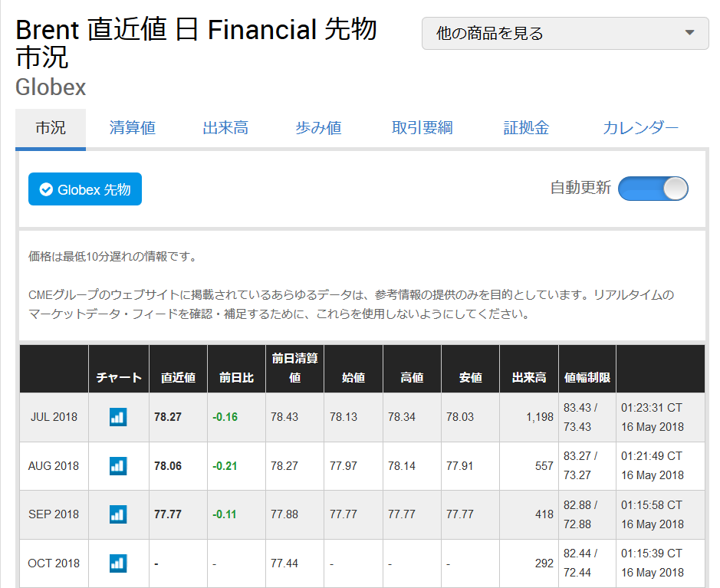Click the 78.34 high value
720x588 pixels.
[x=401, y=417]
